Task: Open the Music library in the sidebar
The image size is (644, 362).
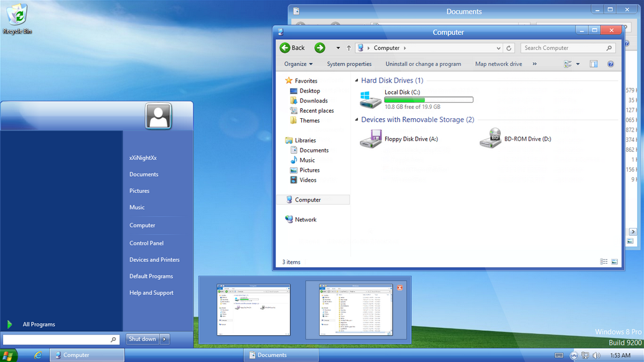Action: (307, 160)
